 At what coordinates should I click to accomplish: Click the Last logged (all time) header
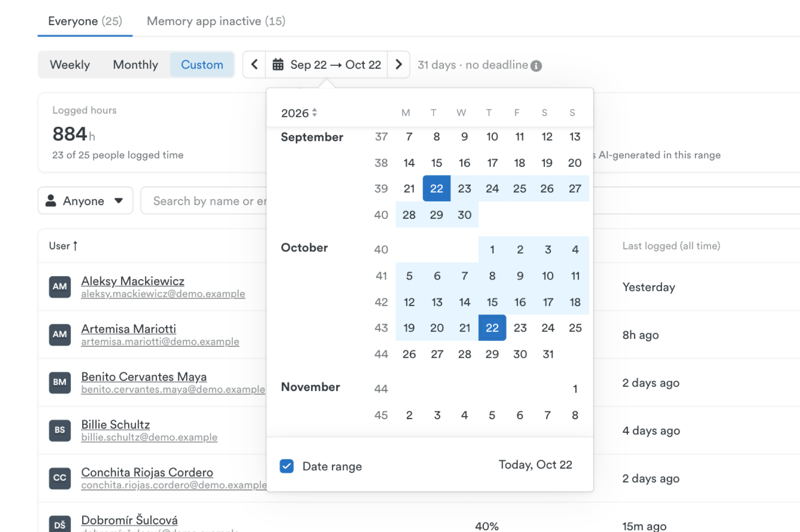(x=671, y=246)
